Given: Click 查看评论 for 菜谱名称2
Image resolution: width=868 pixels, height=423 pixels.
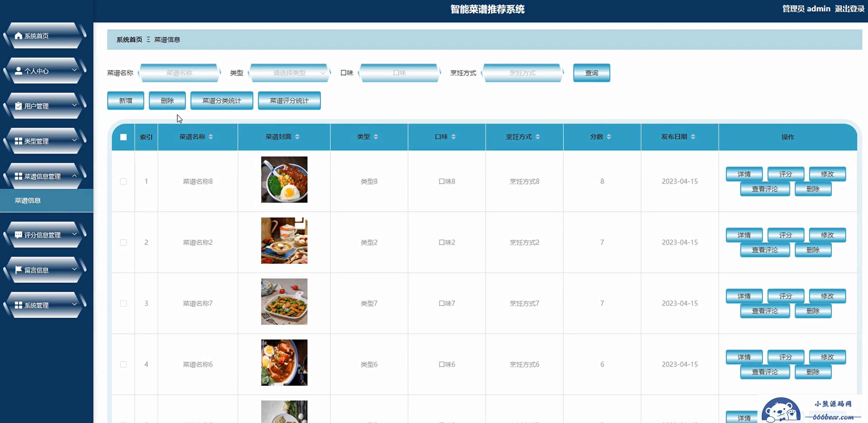Looking at the screenshot, I should (x=765, y=250).
